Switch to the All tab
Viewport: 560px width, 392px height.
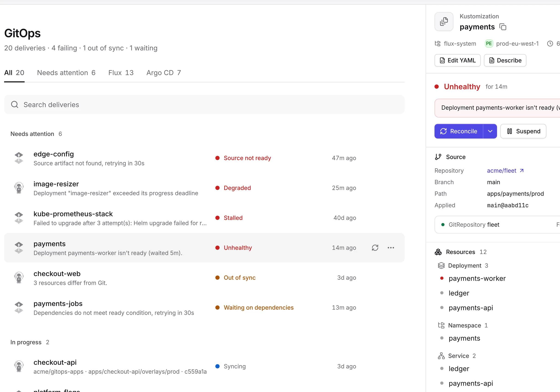point(14,73)
